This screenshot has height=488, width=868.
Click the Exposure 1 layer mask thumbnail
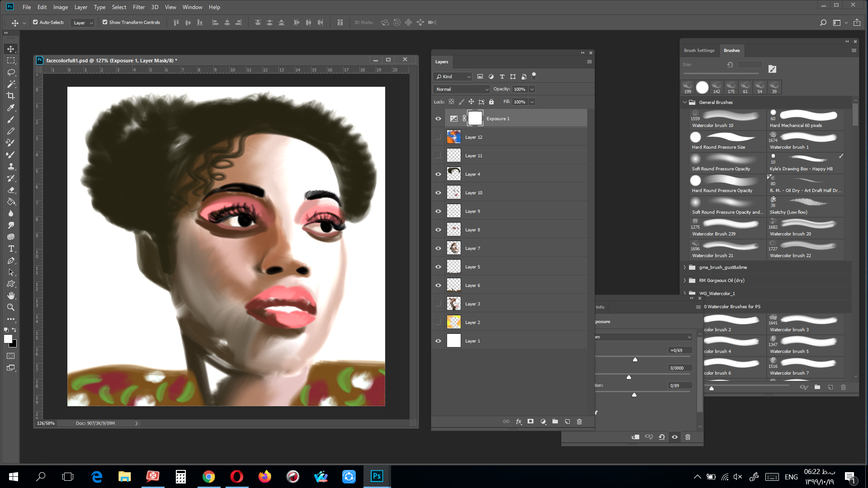(475, 119)
